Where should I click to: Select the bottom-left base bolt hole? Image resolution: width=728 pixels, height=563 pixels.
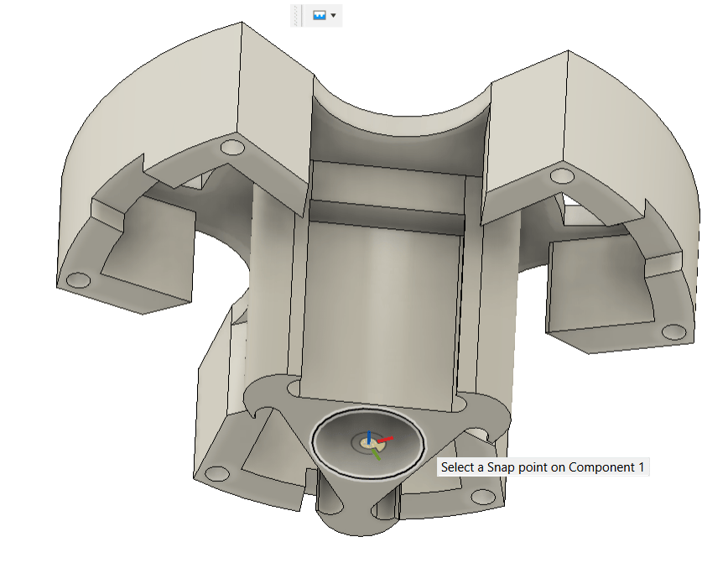point(217,474)
